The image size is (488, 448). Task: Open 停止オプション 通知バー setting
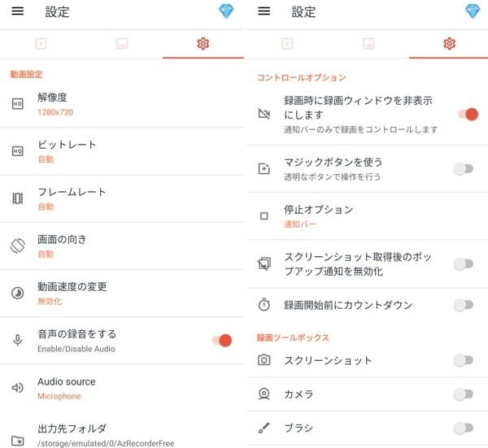368,216
